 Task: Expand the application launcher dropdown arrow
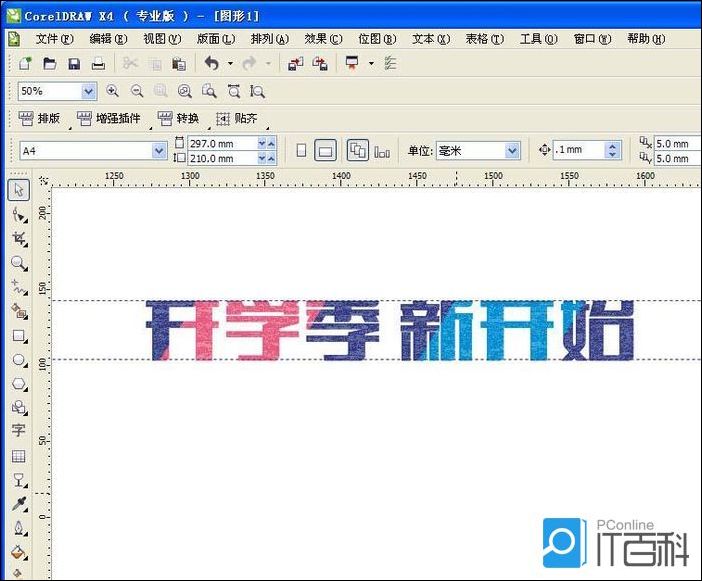click(x=371, y=64)
